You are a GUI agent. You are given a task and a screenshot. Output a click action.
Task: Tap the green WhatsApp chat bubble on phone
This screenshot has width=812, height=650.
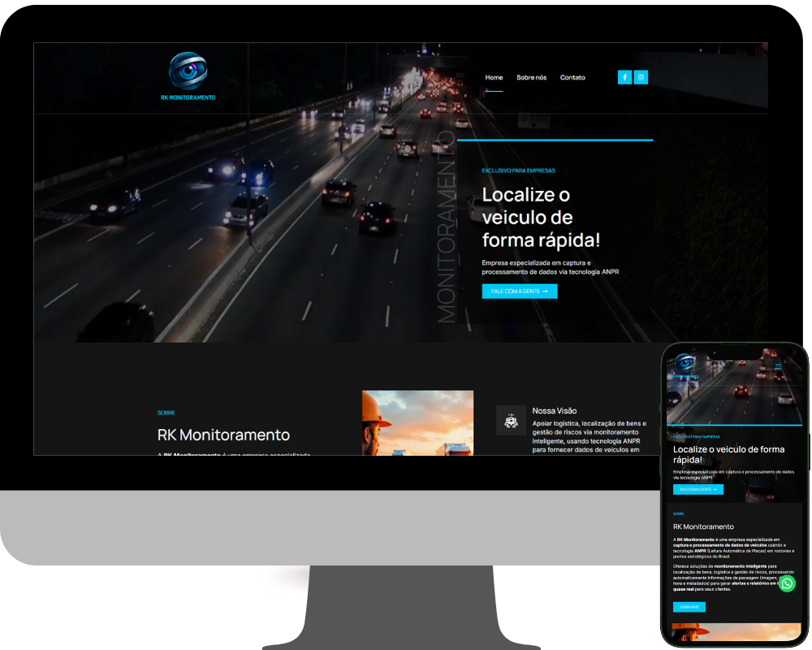tap(787, 583)
